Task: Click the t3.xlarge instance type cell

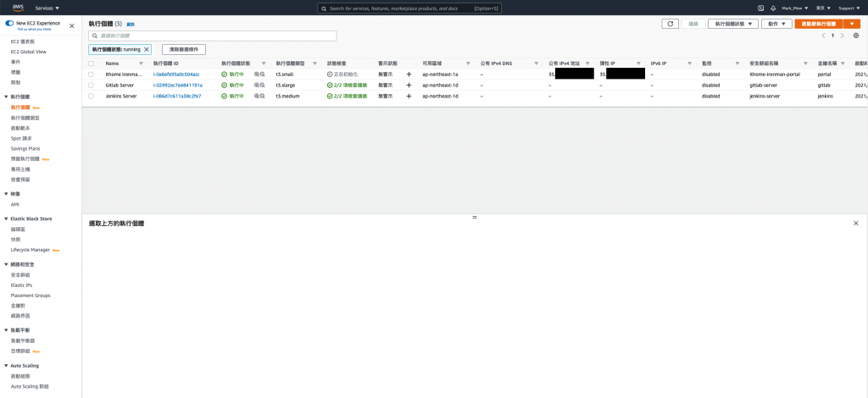Action: (286, 86)
